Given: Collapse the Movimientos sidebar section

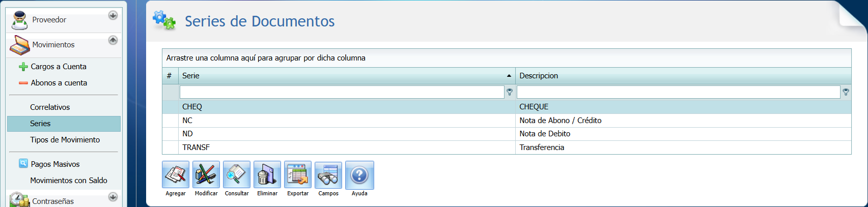Looking at the screenshot, I should pos(113,40).
